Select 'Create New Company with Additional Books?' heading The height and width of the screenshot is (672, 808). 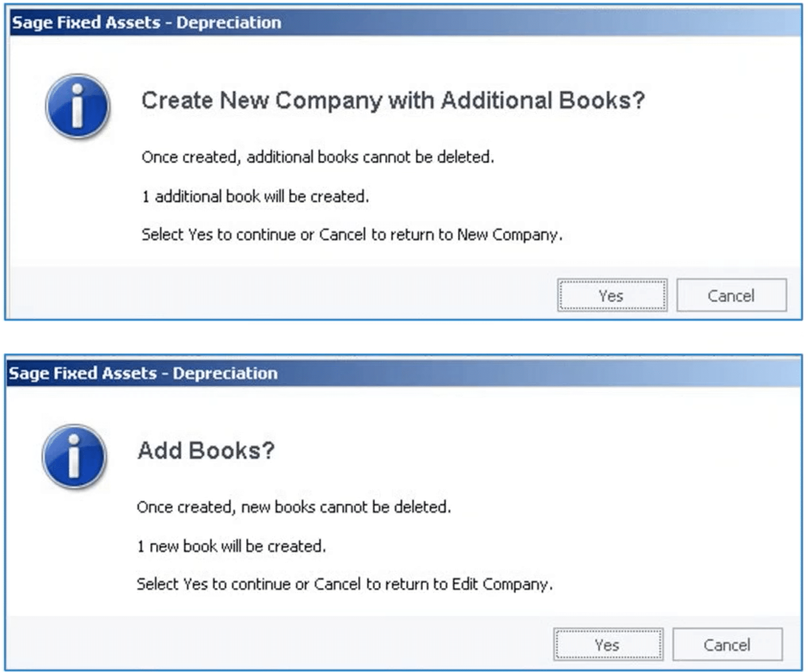tap(393, 101)
